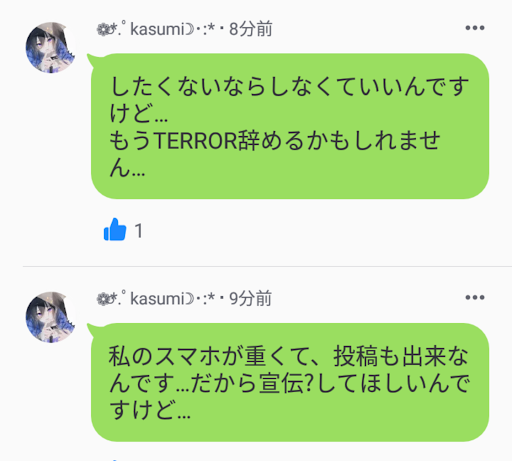Like the comment using the blue thumbs-up icon
Screen dimensions: 512x461
(x=115, y=229)
